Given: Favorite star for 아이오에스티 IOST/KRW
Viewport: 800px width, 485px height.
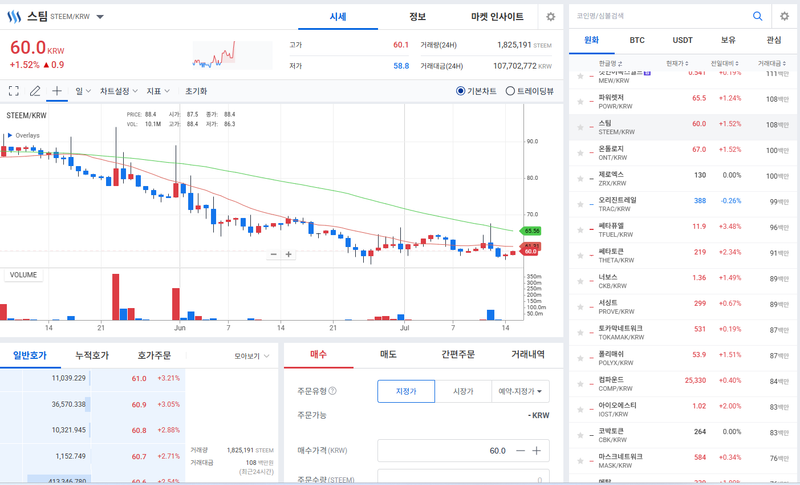Looking at the screenshot, I should click(580, 410).
